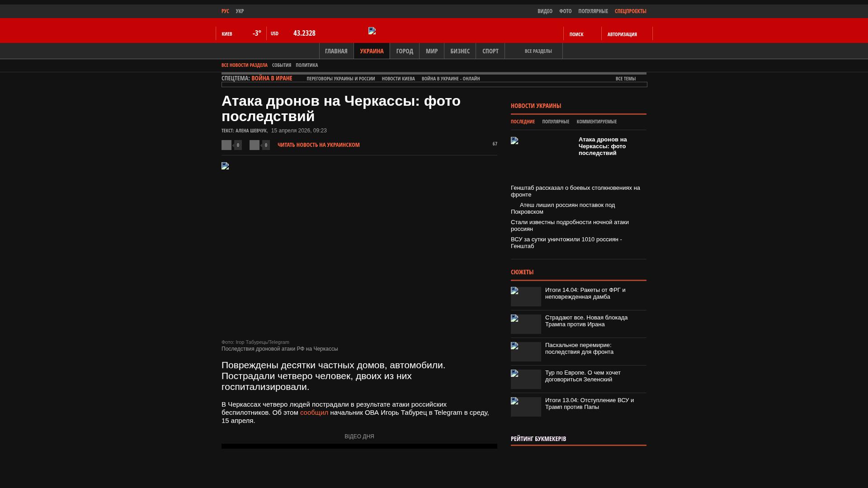Switch to Популярные news tab
The height and width of the screenshot is (488, 868).
(x=556, y=122)
